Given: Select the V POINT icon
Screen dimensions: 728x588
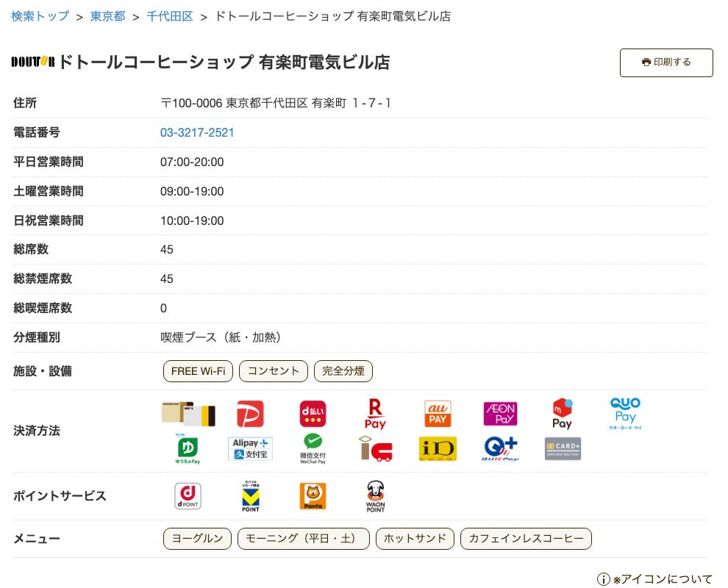Looking at the screenshot, I should click(250, 496).
